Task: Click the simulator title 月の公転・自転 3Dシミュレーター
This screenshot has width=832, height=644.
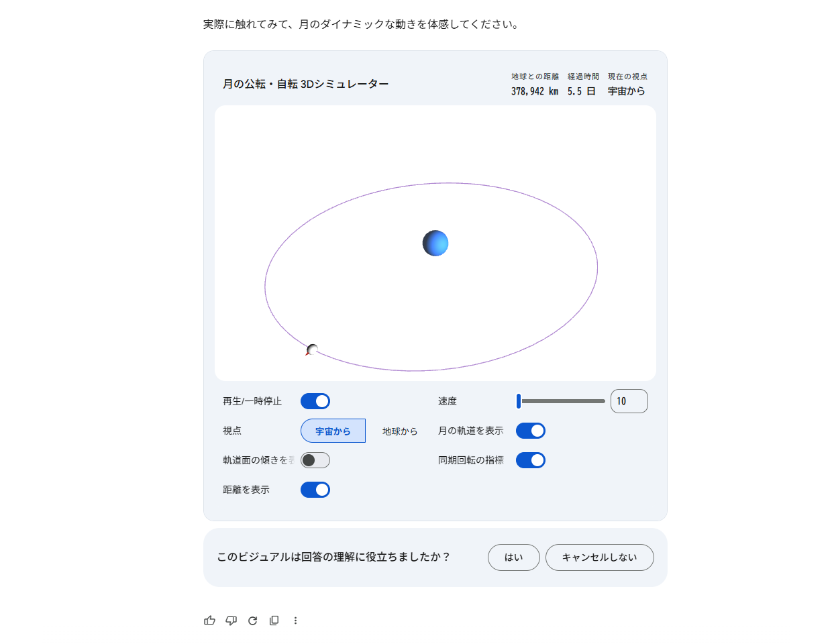Action: click(305, 83)
